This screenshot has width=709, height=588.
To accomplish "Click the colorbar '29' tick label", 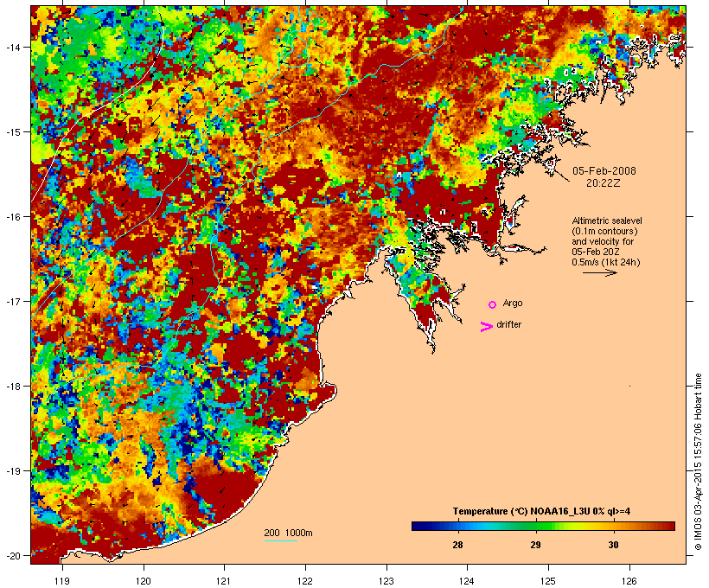I will (x=535, y=545).
